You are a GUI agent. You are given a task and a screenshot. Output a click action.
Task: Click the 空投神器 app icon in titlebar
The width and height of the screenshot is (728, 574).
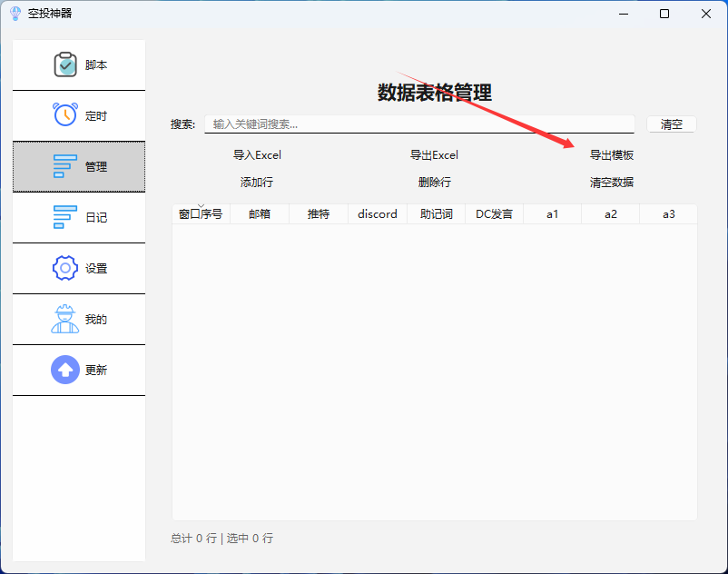click(x=13, y=14)
